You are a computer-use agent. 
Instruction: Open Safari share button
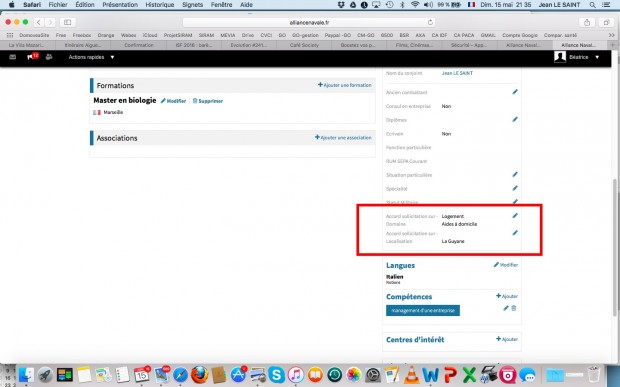587,23
